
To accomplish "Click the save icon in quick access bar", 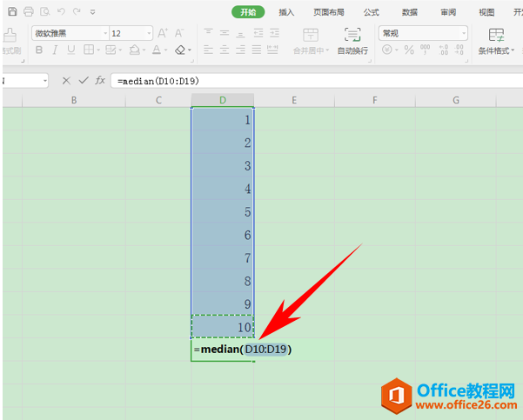I will tap(11, 12).
